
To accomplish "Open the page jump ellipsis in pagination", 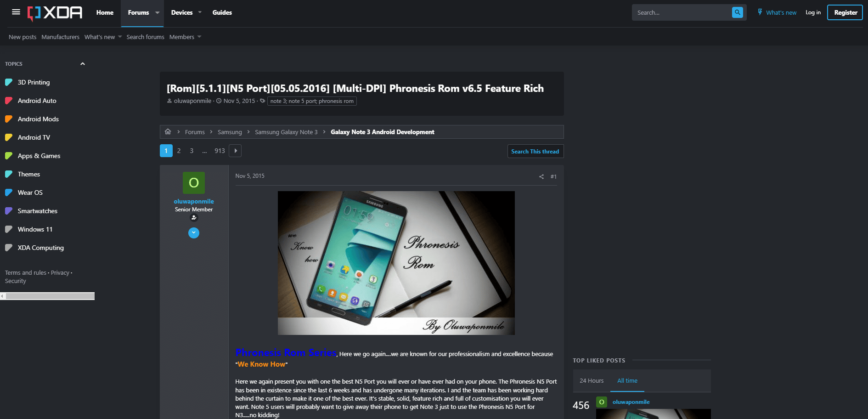I will point(204,151).
